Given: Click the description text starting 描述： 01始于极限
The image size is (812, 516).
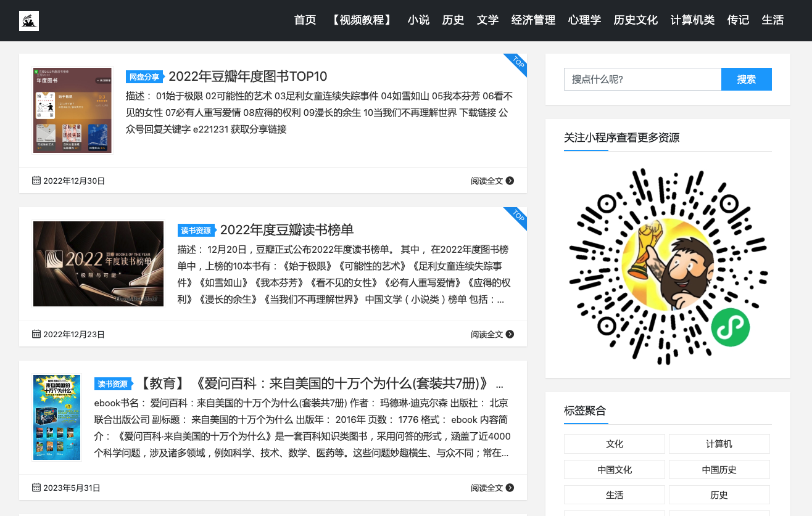Looking at the screenshot, I should [320, 113].
